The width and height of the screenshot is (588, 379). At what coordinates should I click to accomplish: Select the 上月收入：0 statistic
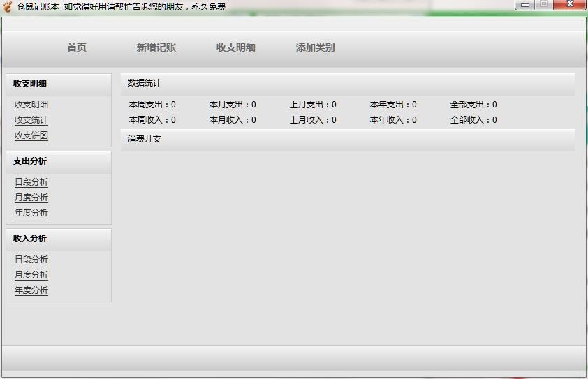click(x=313, y=120)
